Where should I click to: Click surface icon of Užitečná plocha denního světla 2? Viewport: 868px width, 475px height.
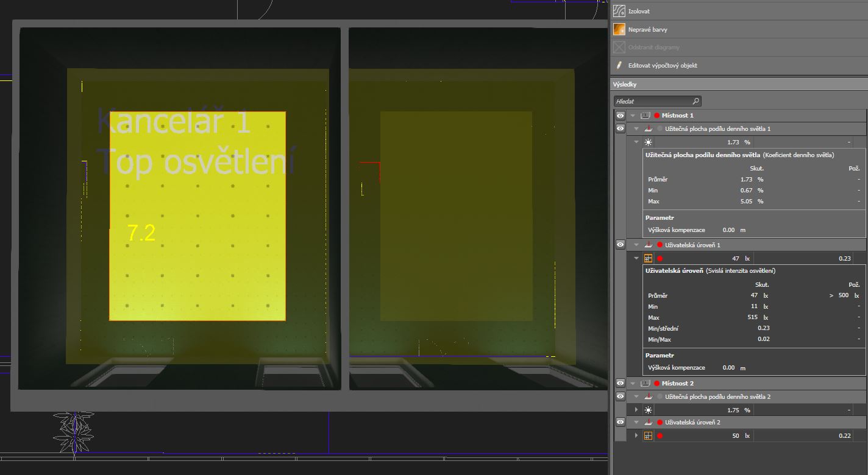649,396
